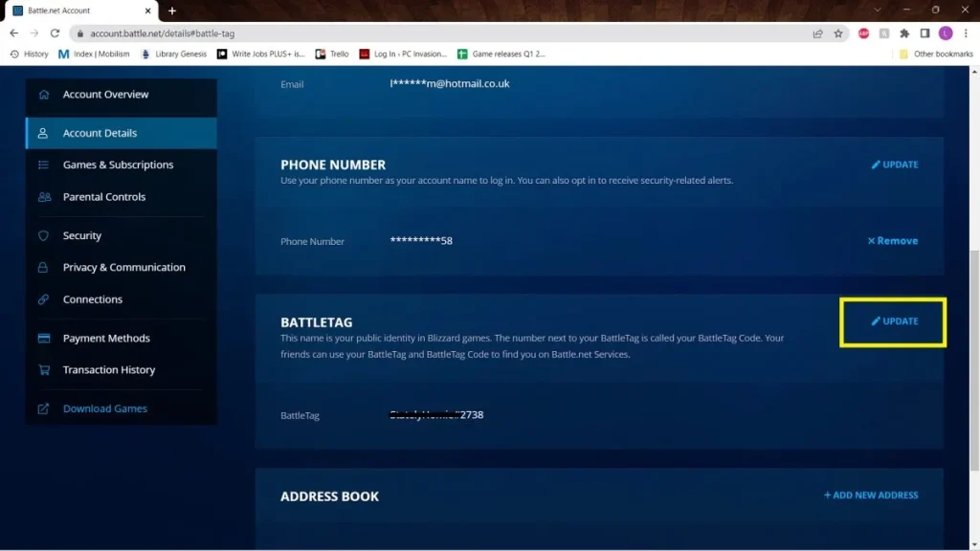980x551 pixels.
Task: Open the red ABP extension icon
Action: coord(864,33)
